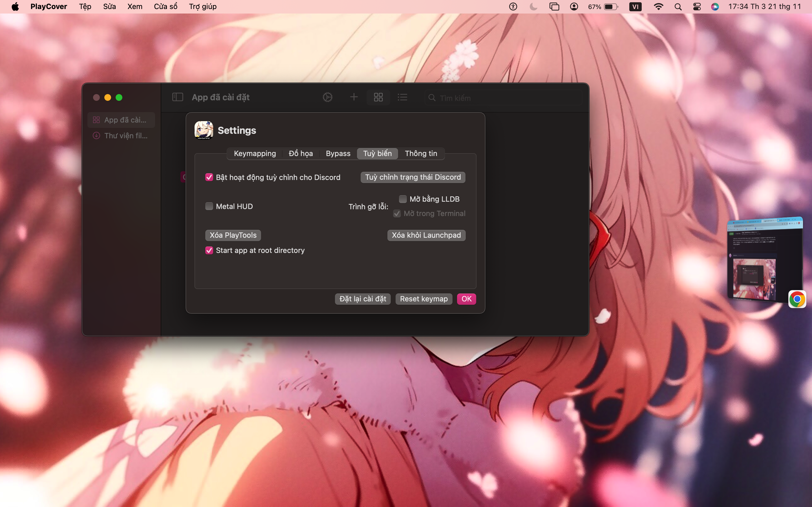The height and width of the screenshot is (507, 812).
Task: Switch to grid view icon
Action: pos(378,97)
